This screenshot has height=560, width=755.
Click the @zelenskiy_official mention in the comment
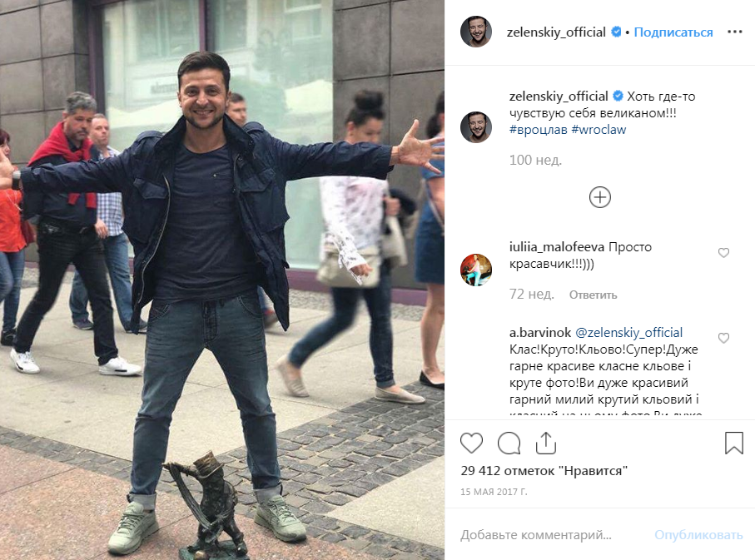(x=628, y=333)
